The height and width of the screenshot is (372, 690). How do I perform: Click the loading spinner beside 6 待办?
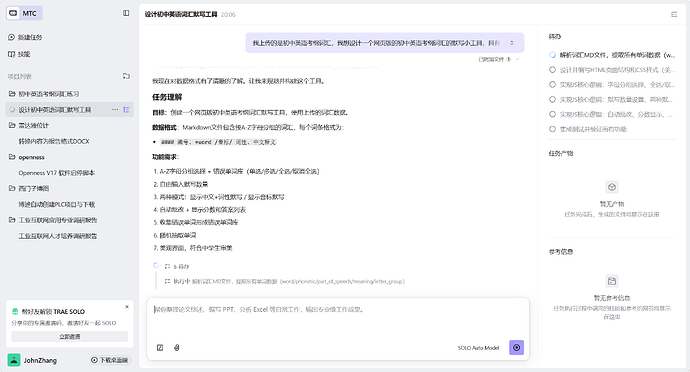[x=156, y=265]
